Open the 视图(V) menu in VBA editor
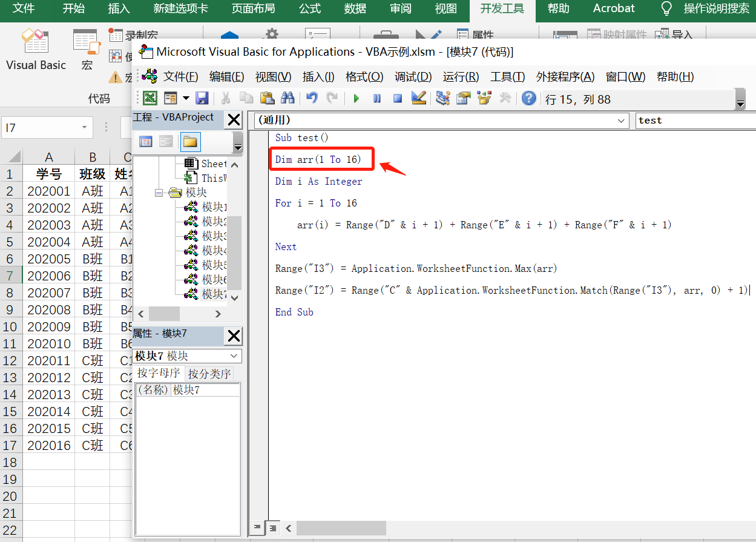Viewport: 756px width, 542px height. (x=273, y=77)
